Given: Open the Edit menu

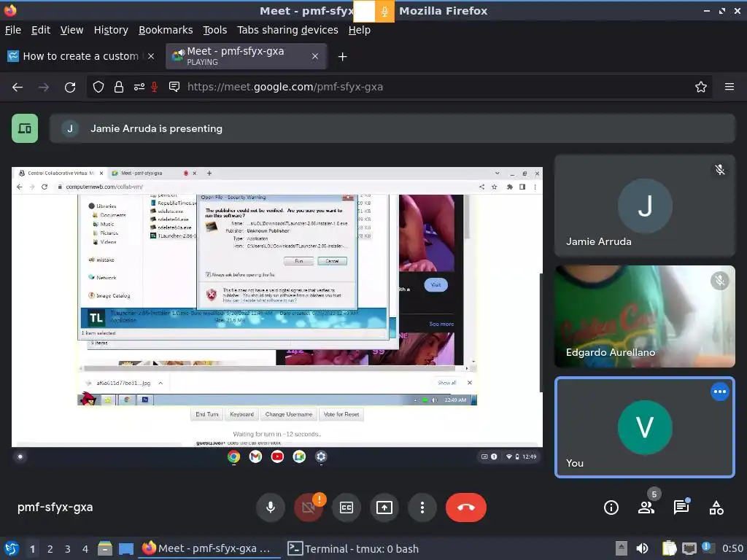Looking at the screenshot, I should point(41,30).
